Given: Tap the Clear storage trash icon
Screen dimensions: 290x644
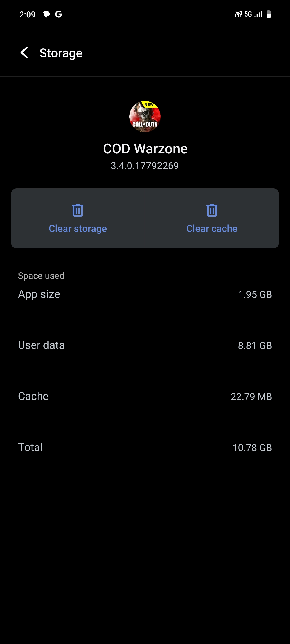Looking at the screenshot, I should click(78, 210).
